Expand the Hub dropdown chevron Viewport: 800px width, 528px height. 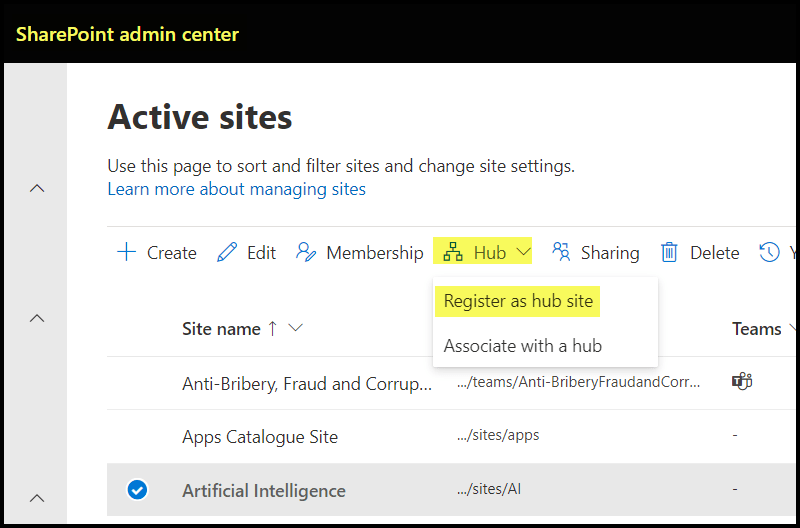[x=523, y=252]
